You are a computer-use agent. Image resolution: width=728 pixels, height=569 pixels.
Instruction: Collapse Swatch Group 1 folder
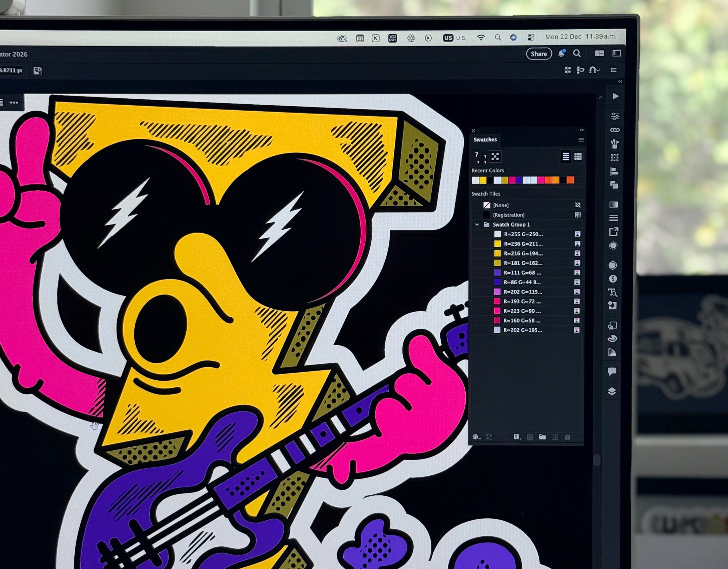(x=477, y=224)
